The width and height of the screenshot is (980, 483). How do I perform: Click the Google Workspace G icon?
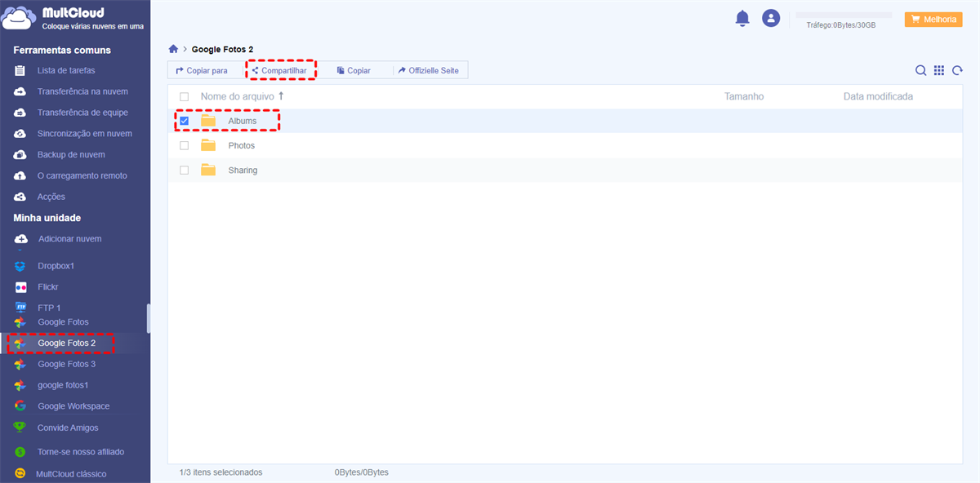20,406
